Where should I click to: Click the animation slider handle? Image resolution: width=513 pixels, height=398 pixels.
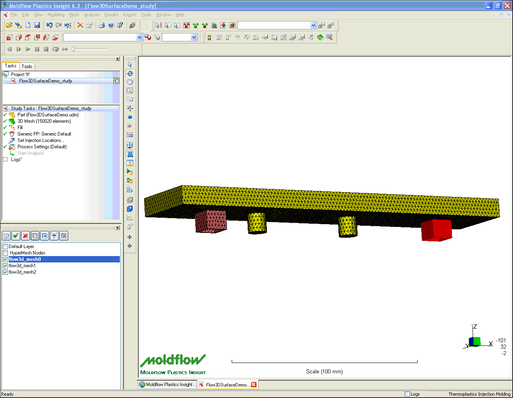tap(74, 49)
